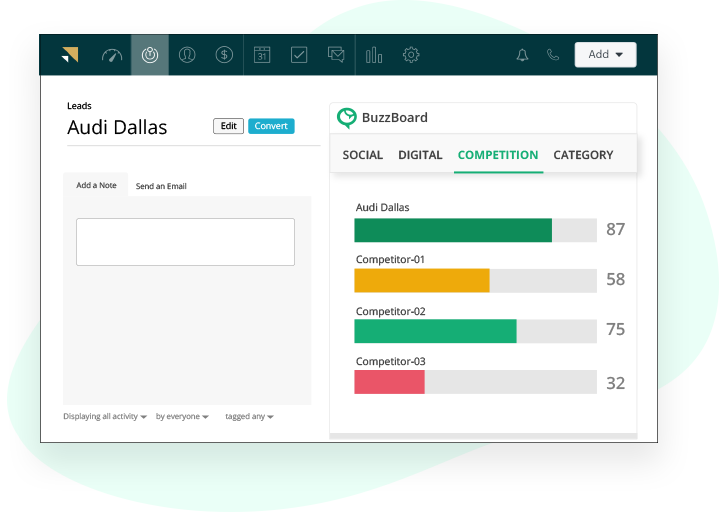The image size is (719, 512).
Task: Click the BuzzBoard panel title text
Action: tap(395, 118)
